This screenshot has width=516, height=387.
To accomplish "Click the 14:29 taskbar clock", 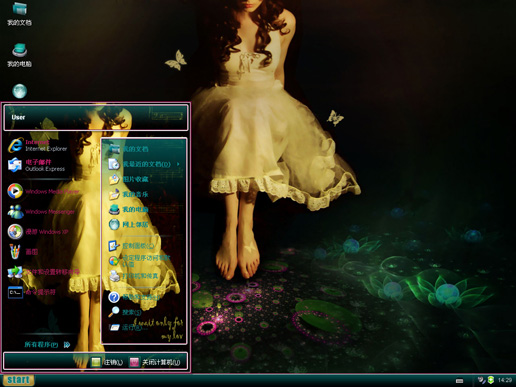I will pos(505,380).
